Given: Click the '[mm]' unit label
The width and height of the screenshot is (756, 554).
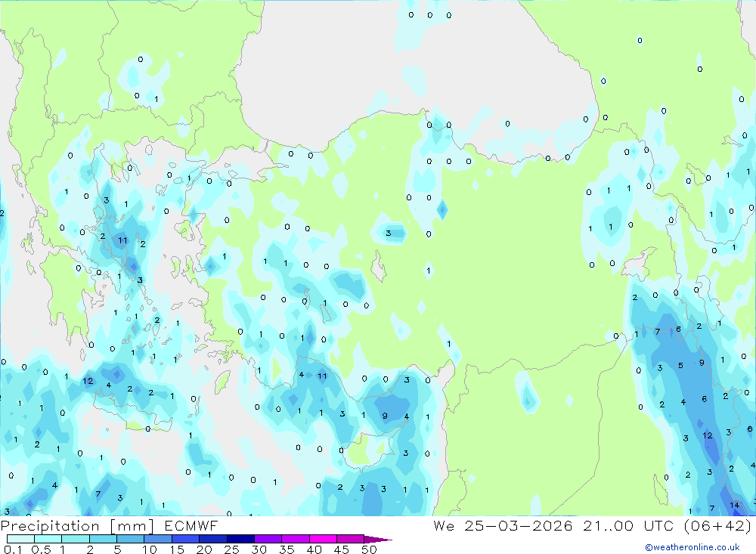Looking at the screenshot, I should [x=132, y=525].
